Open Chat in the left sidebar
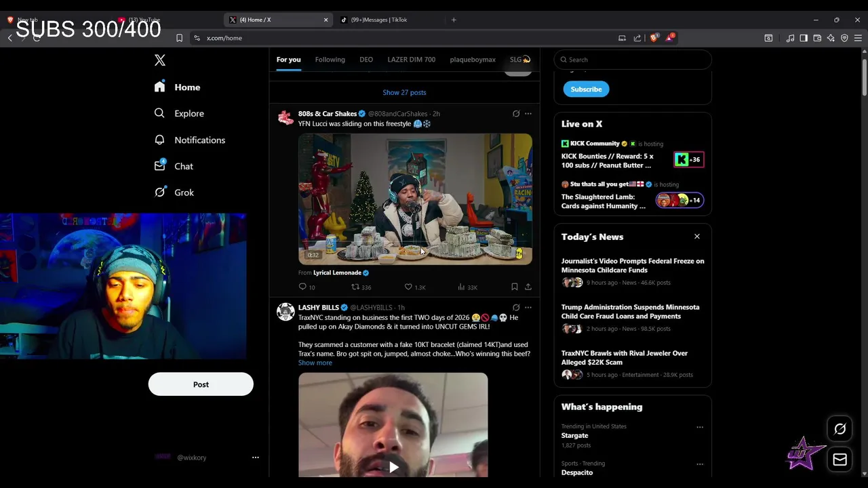The image size is (868, 488). point(174,166)
